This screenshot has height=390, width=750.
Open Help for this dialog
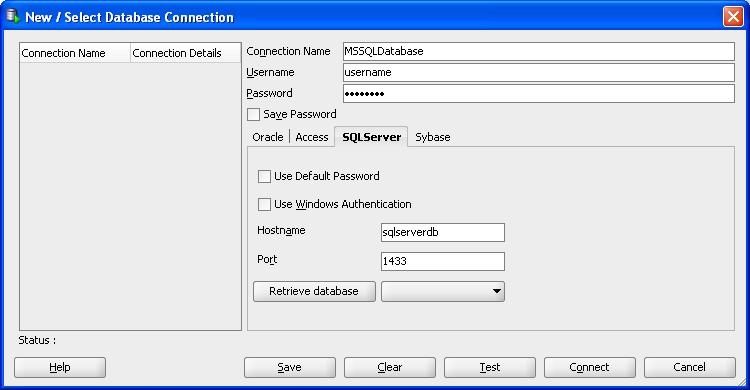(x=60, y=368)
